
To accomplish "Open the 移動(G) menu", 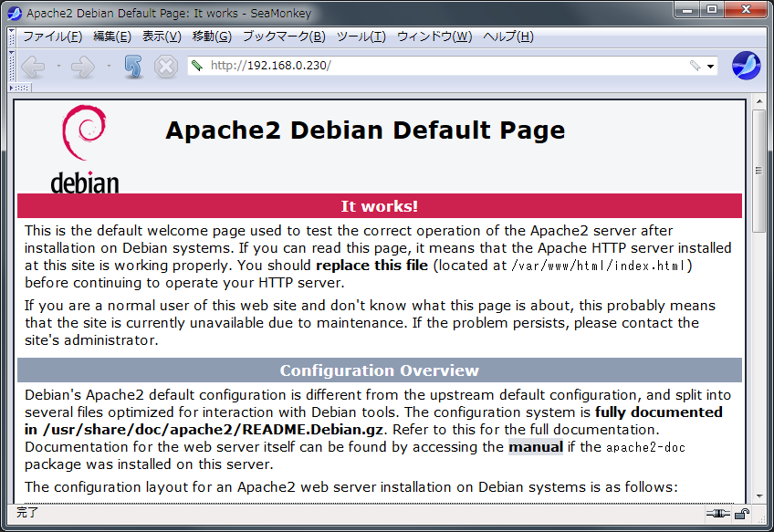I will pos(212,37).
